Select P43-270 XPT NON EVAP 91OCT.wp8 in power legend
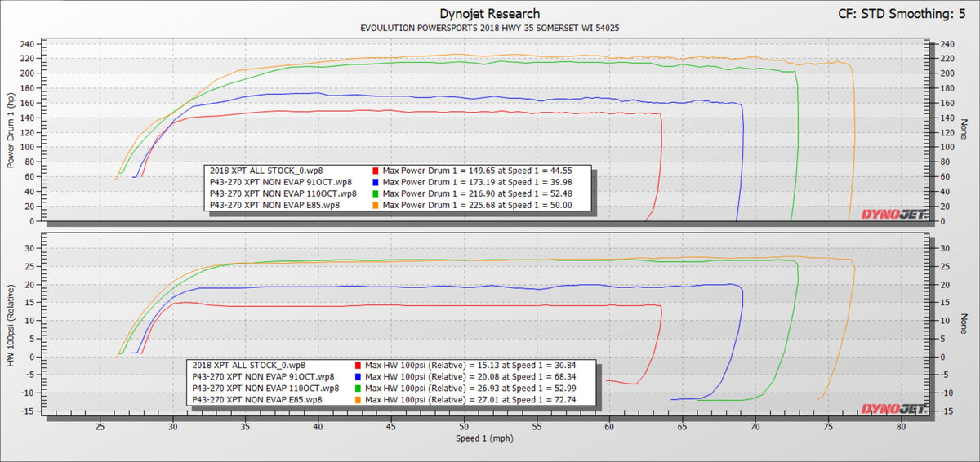Image resolution: width=980 pixels, height=462 pixels. 281,182
